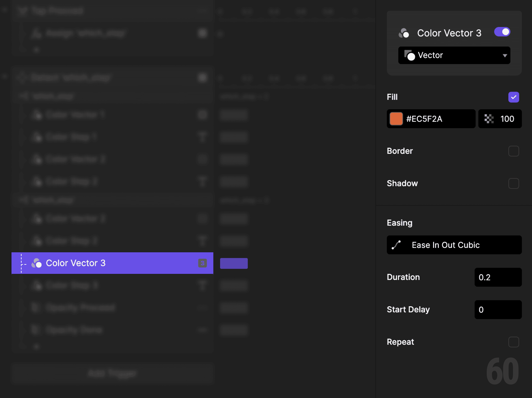This screenshot has width=532, height=398.
Task: Open the orange fill color picker swatch
Action: (x=396, y=119)
